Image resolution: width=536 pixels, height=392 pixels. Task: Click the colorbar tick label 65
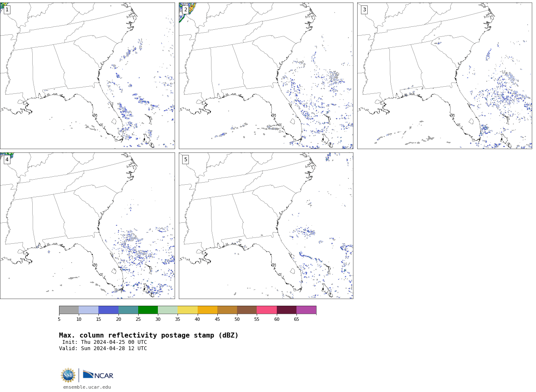click(296, 319)
